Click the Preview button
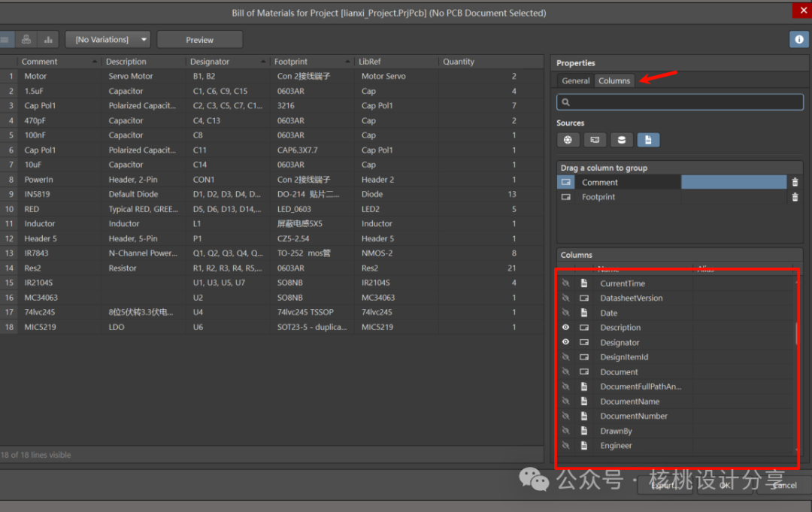 click(199, 40)
